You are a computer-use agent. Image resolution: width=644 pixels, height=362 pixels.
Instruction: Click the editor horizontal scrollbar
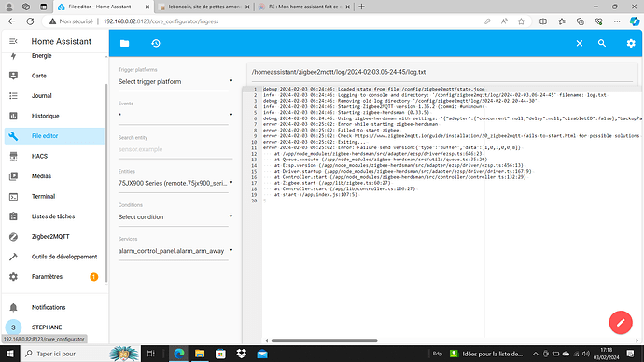click(325, 341)
